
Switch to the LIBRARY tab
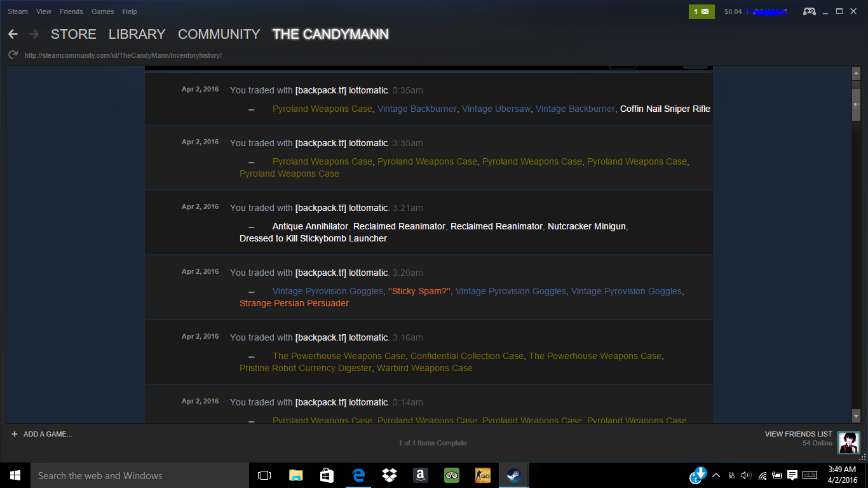[137, 34]
